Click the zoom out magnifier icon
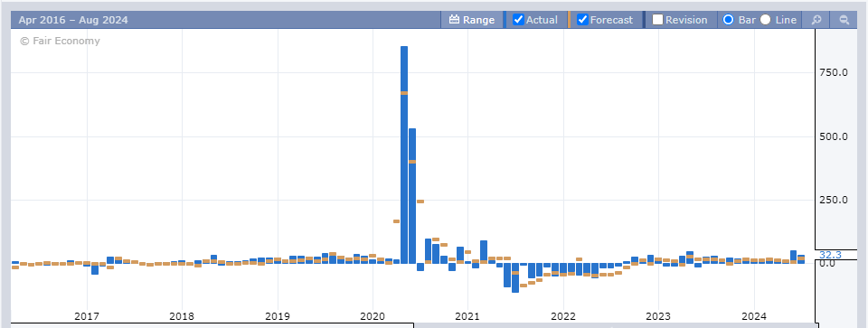 pyautogui.click(x=844, y=20)
